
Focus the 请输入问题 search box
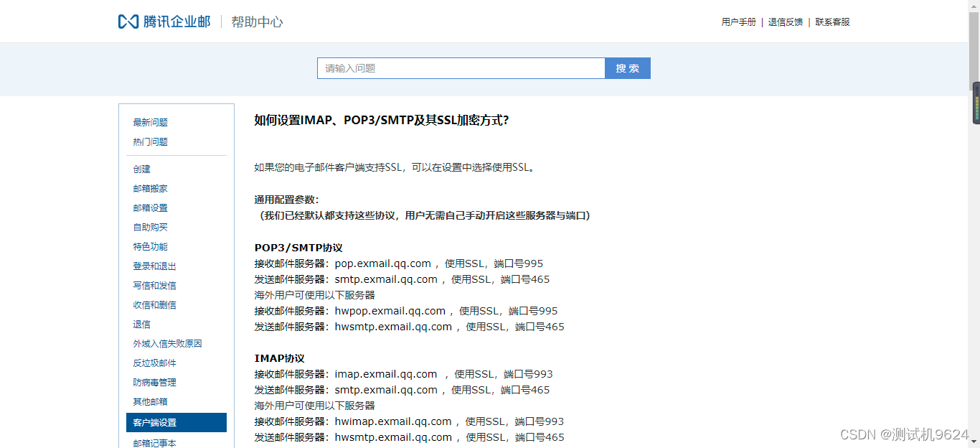(461, 68)
